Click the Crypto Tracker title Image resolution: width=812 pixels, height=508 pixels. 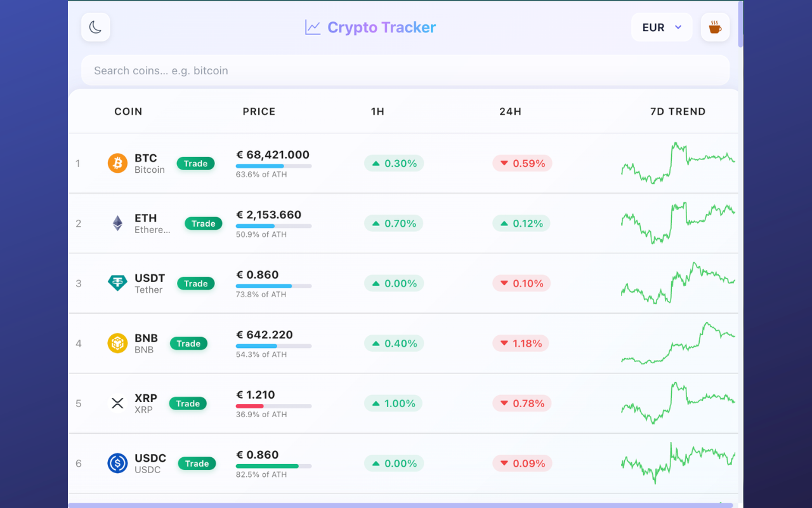[382, 27]
